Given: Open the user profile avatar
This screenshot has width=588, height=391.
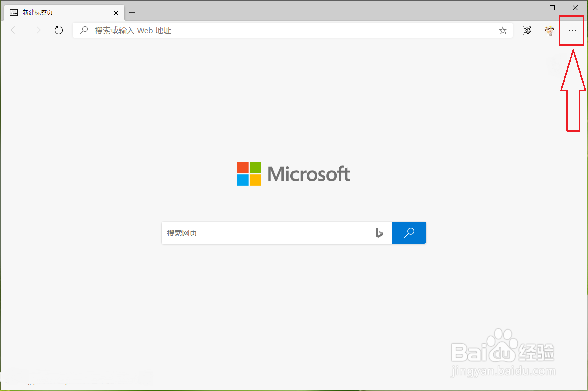Looking at the screenshot, I should [x=550, y=31].
